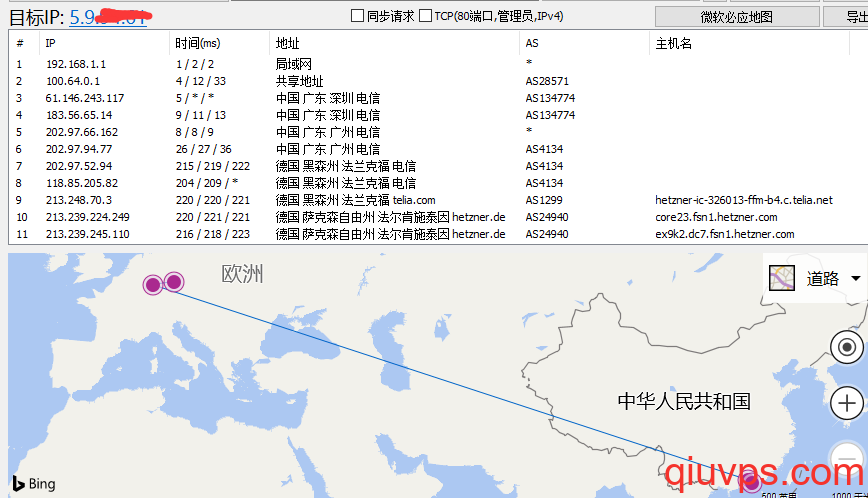
Task: Click AS1299 cell
Action: [x=544, y=200]
